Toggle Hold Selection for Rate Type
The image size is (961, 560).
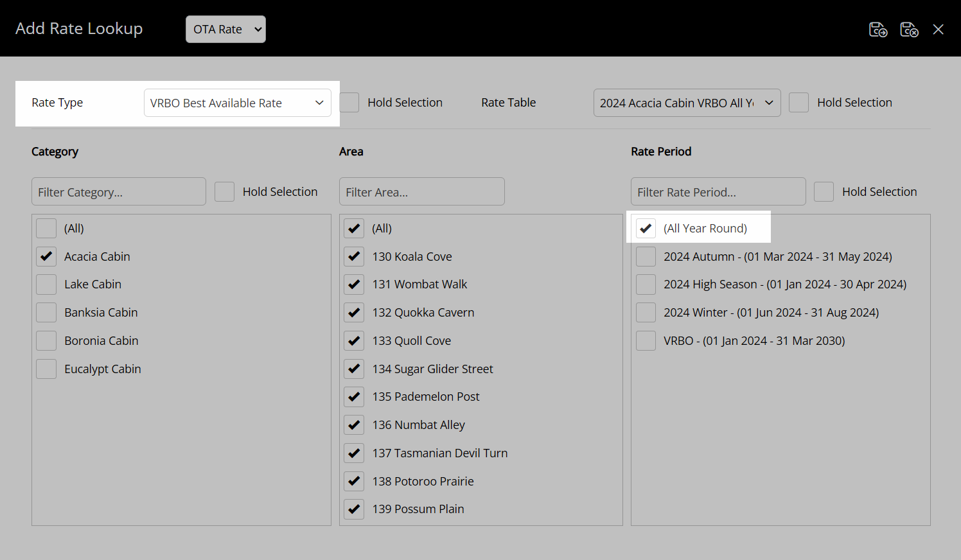[x=349, y=103]
